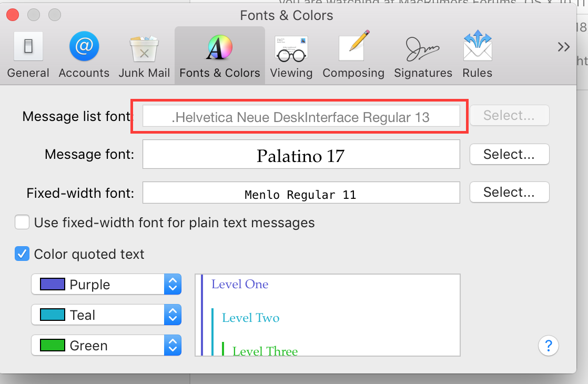Image resolution: width=588 pixels, height=384 pixels.
Task: Click the Menlo Regular 11 font field
Action: coord(301,193)
